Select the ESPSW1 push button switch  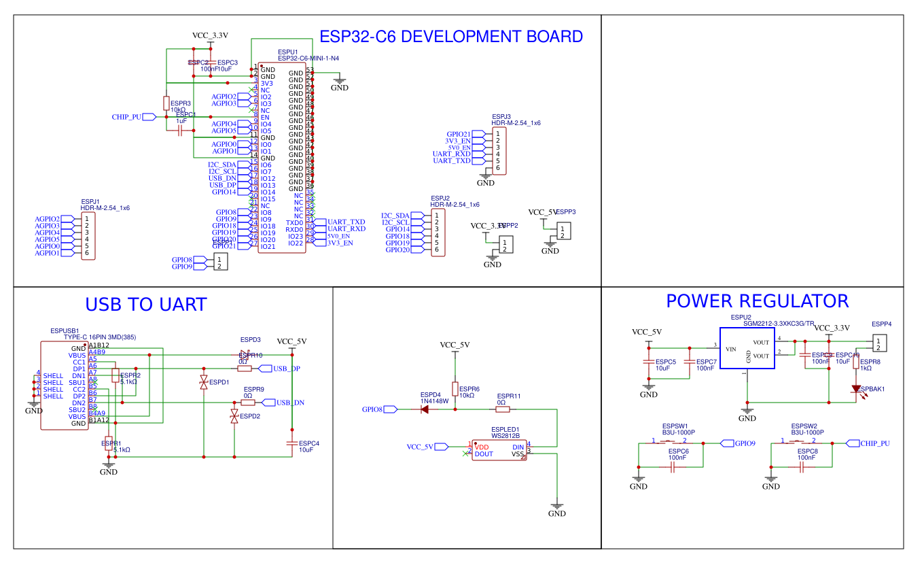(x=671, y=442)
